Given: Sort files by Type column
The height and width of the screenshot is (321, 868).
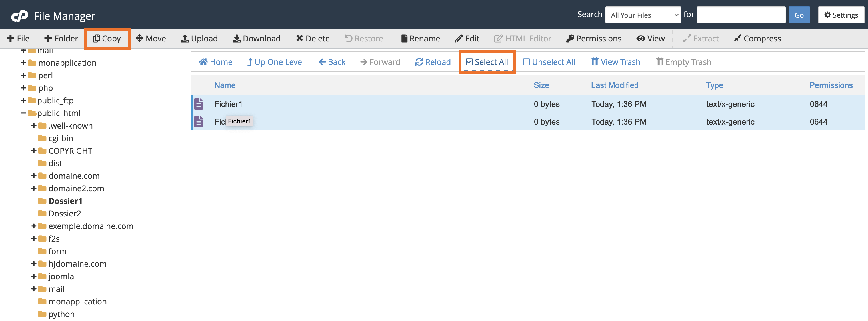Looking at the screenshot, I should coord(714,85).
